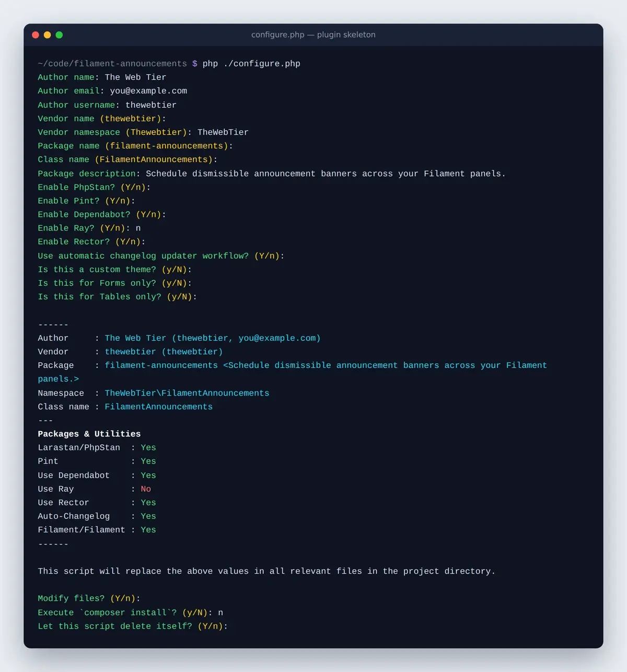627x672 pixels.
Task: Click the 'Use Dependabot : Yes' row
Action: click(x=97, y=476)
